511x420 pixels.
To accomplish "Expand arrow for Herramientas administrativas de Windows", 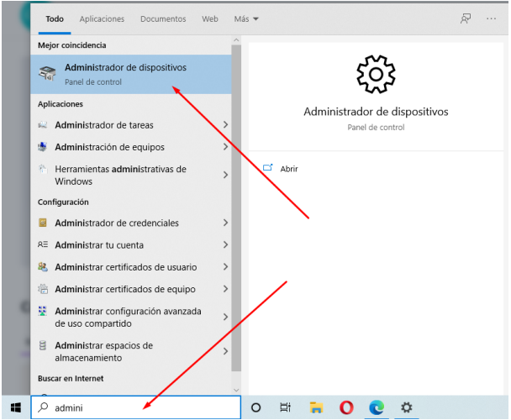I will pyautogui.click(x=225, y=175).
